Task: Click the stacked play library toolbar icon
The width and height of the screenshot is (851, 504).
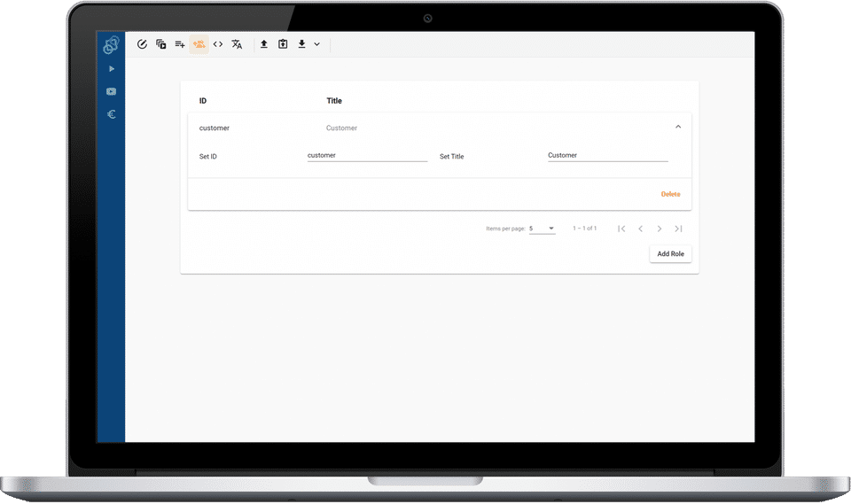Action: (161, 44)
